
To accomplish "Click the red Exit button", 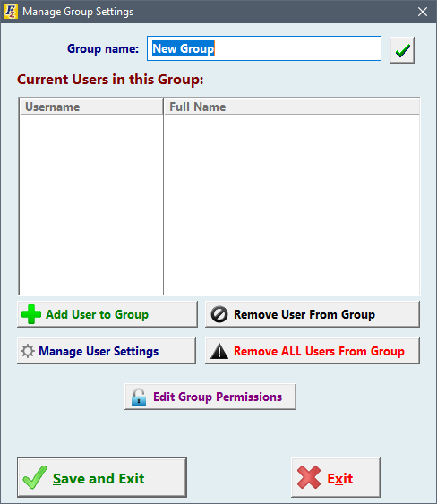I will point(336,478).
